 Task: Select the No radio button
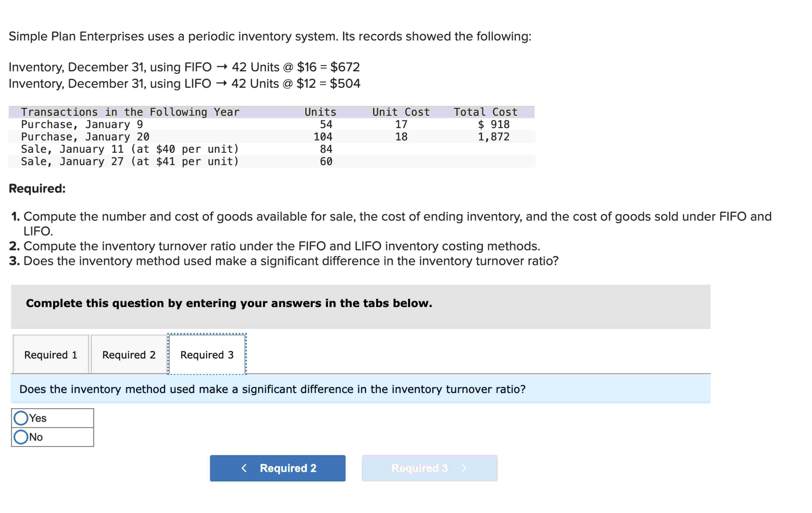point(35,437)
